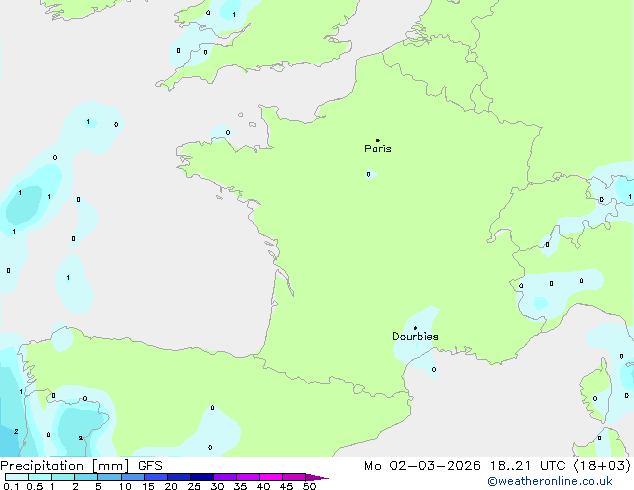Click the GFS model label

(150, 466)
